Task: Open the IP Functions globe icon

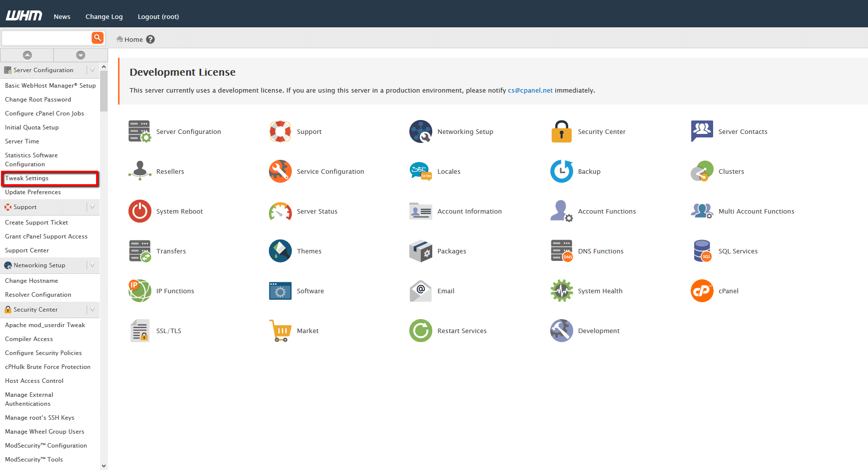Action: pos(140,291)
